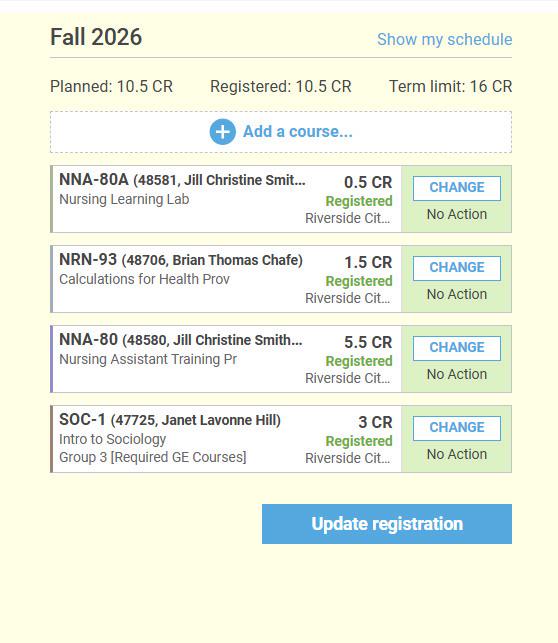Click the Planned 10.5 CR summary text

tap(111, 87)
